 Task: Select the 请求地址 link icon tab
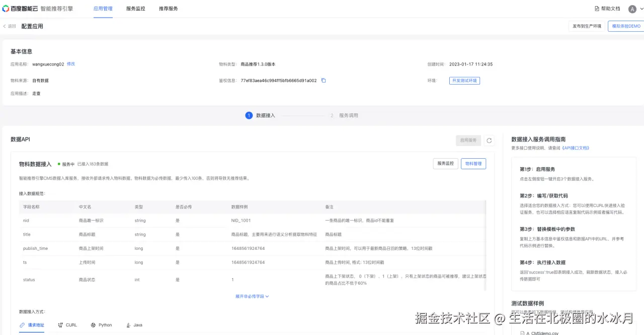click(32, 325)
